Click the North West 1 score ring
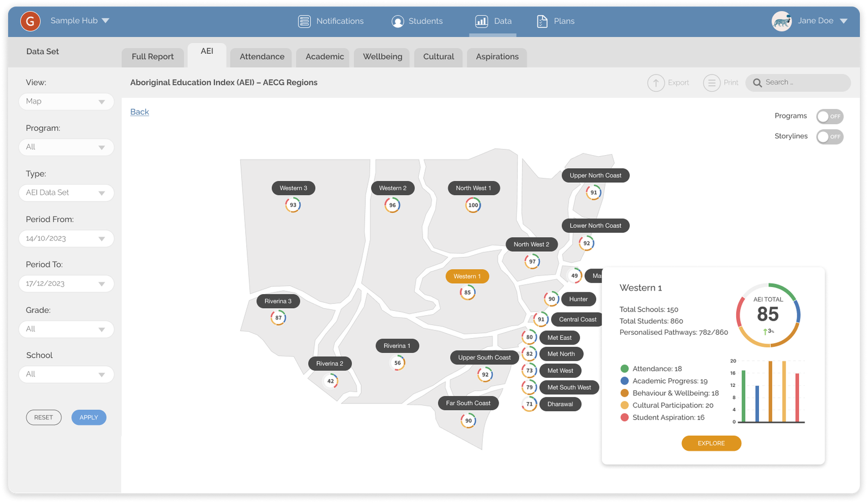The width and height of the screenshot is (868, 503). tap(473, 205)
